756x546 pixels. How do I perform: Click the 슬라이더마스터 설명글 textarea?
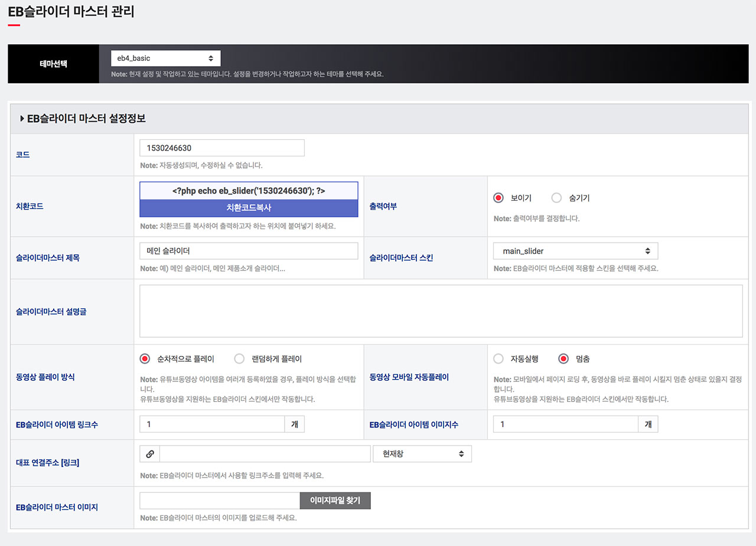(x=441, y=311)
